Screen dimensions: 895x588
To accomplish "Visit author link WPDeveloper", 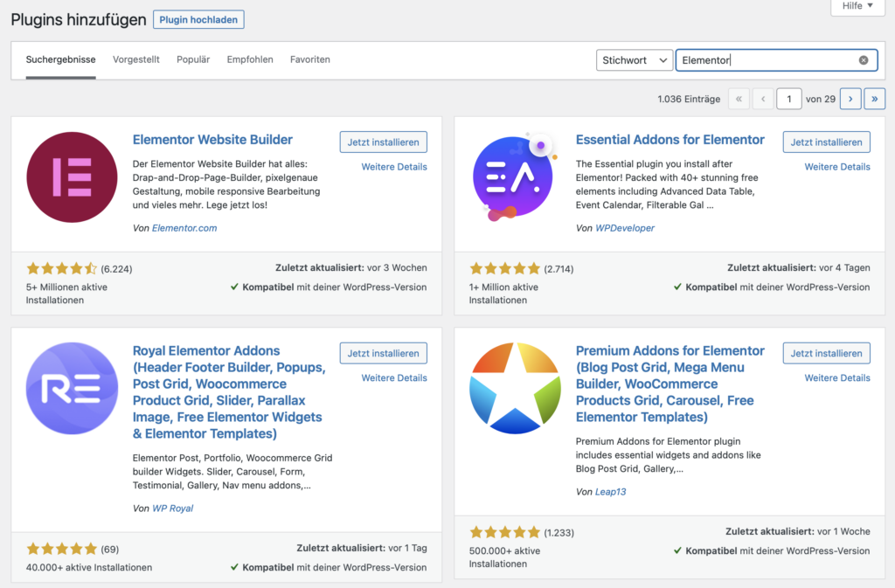I will pos(625,227).
